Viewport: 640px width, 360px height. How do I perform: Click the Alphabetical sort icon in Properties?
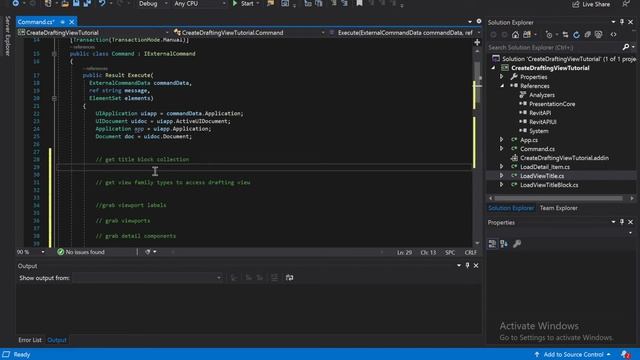pos(504,244)
